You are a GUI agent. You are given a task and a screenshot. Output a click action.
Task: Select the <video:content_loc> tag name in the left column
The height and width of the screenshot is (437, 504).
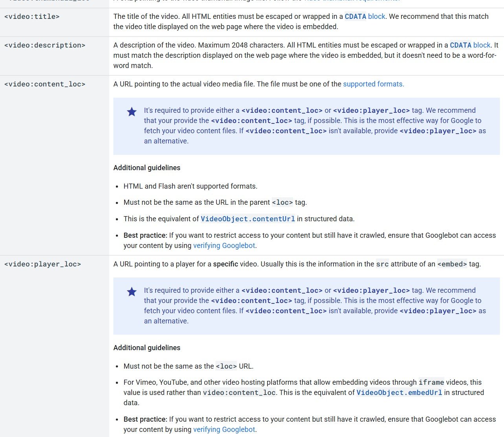[45, 84]
